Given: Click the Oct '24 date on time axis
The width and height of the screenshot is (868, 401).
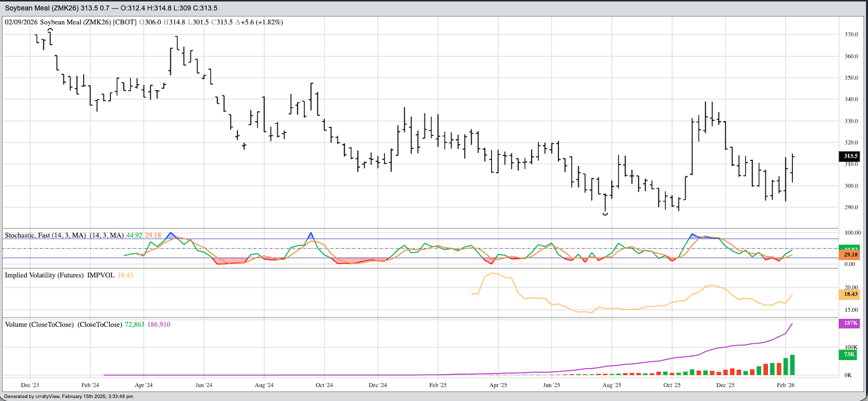Looking at the screenshot, I should [x=324, y=385].
